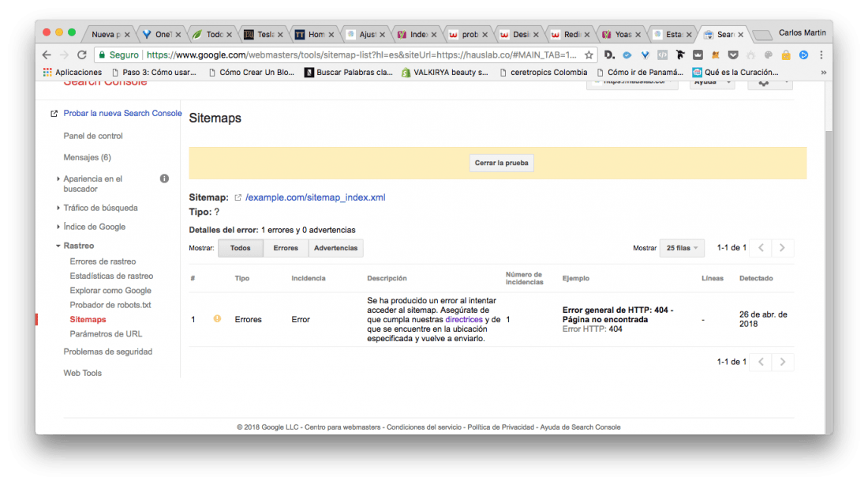Close the 'Nueva p' tab
This screenshot has height=485, width=868.
(127, 35)
